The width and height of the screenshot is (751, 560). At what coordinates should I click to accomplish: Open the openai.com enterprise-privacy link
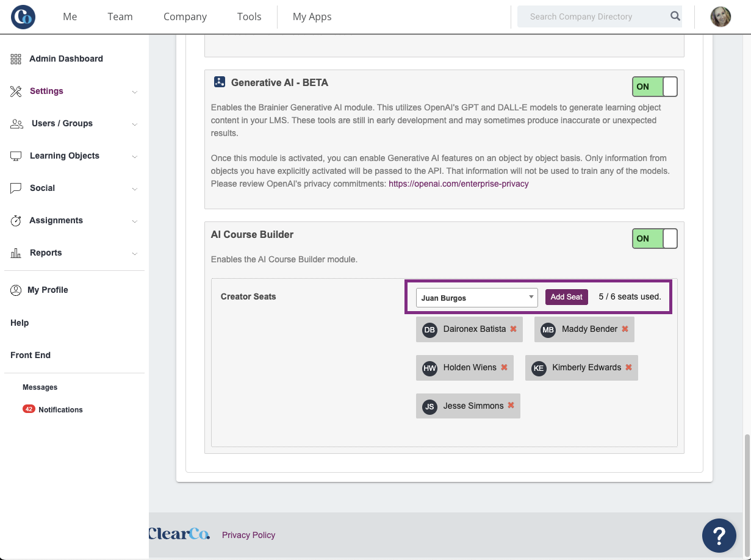[x=459, y=184]
